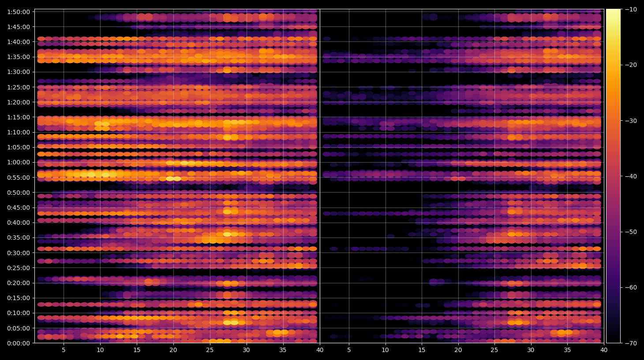Click the 1:30:00 time label
Viewport: 644px width, 360px height.
pos(19,72)
